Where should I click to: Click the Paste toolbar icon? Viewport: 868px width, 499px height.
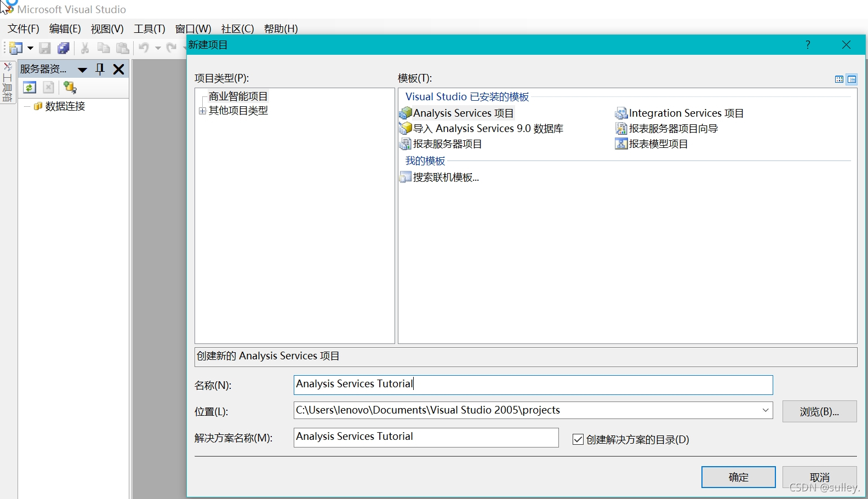coord(123,48)
